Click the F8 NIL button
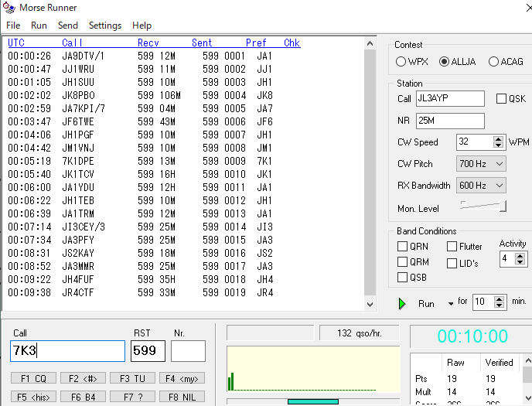The image size is (532, 406). 182,397
